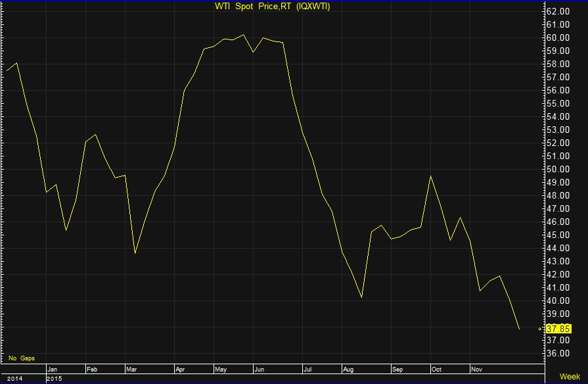Select the highlighted 37.85 last price tag

(558, 329)
